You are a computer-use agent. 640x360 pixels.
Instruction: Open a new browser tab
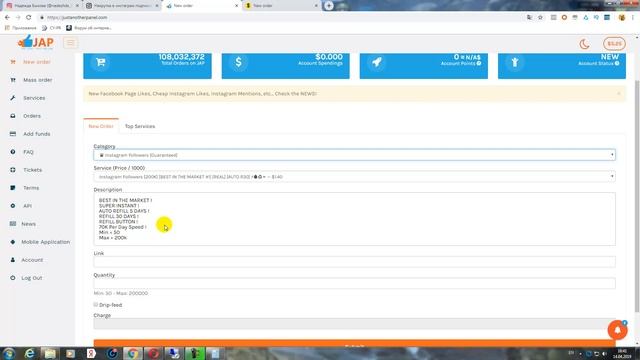pos(329,6)
